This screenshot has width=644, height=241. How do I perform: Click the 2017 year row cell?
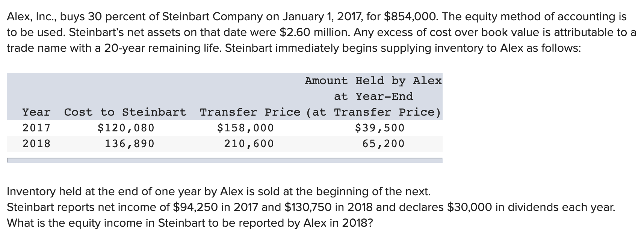pos(36,128)
